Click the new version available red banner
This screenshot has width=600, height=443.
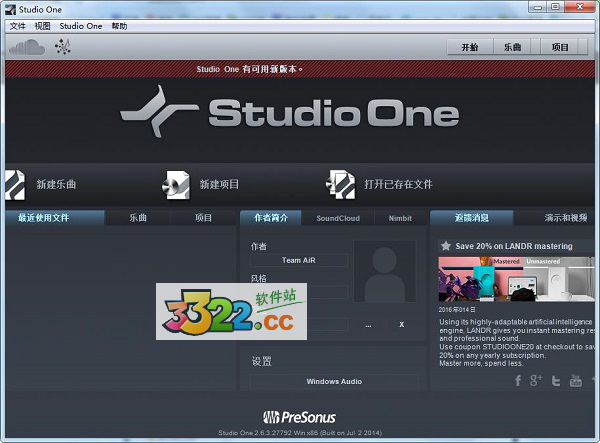pos(300,69)
